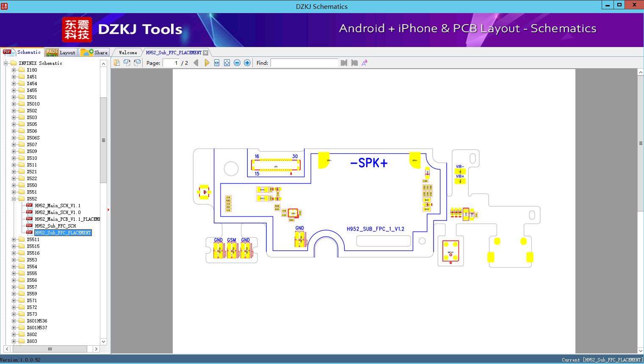Screen dimensions: 644x364
Task: Expand the X603 folder
Action: click(14, 341)
